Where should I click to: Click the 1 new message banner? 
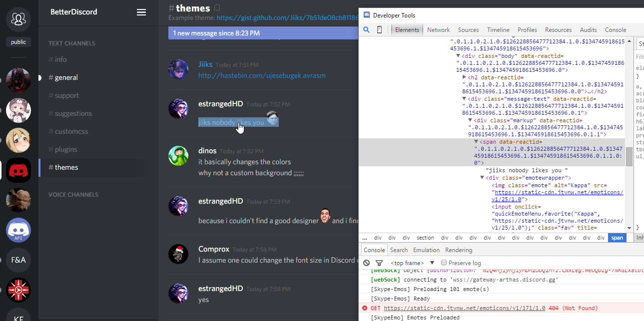click(x=263, y=33)
